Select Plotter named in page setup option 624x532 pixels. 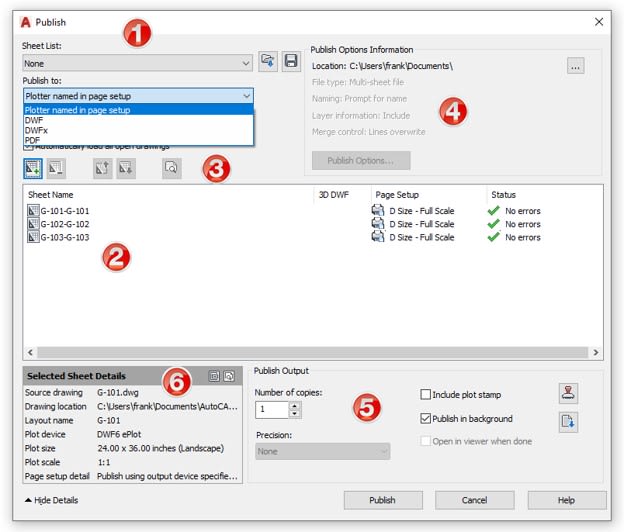coord(138,110)
